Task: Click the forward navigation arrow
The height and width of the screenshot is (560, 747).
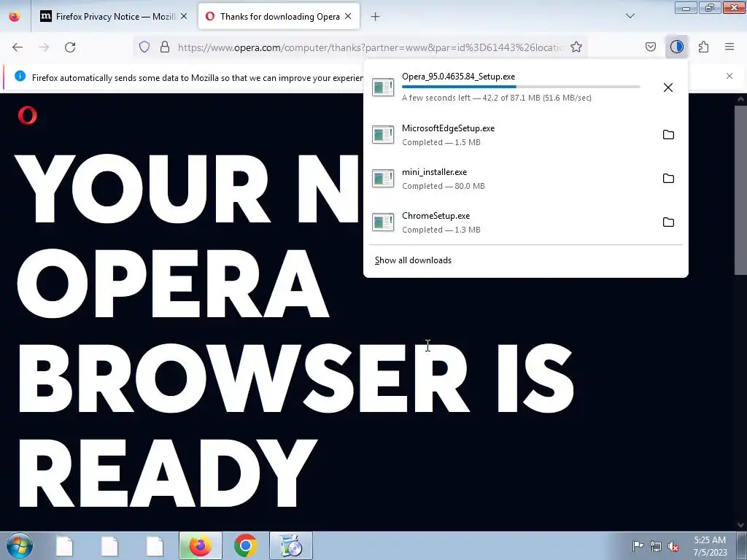Action: (x=44, y=47)
